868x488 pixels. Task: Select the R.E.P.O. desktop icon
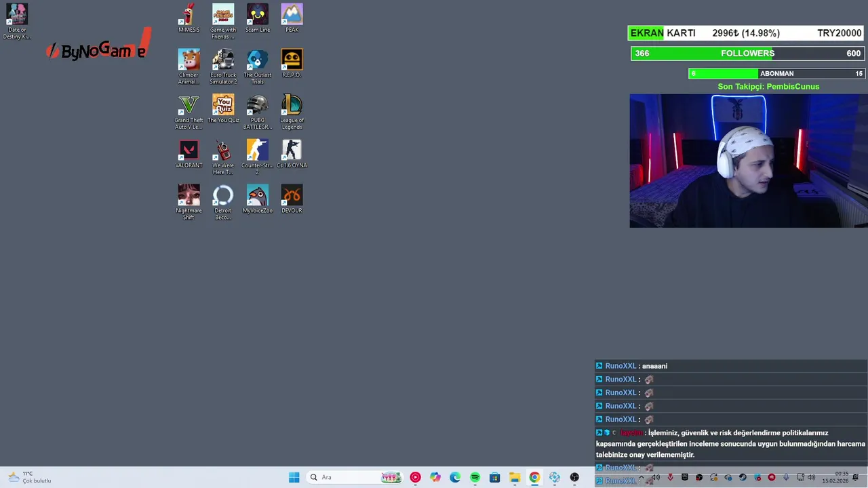coord(292,63)
